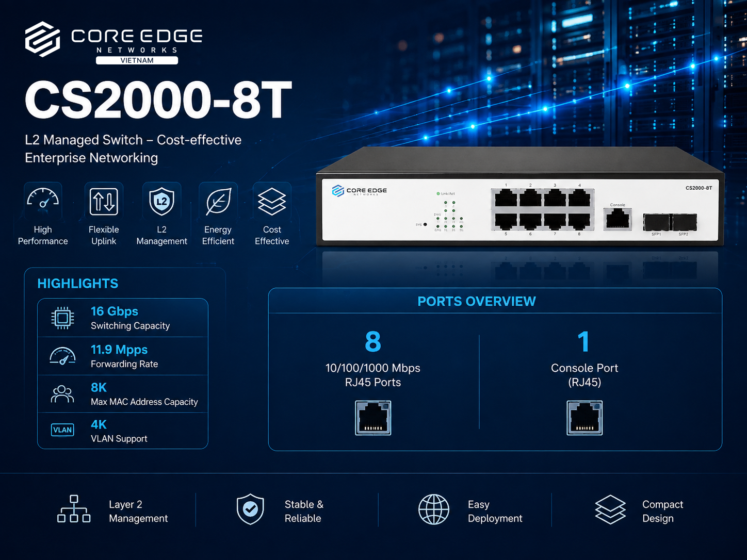747x560 pixels.
Task: Click the Max MAC Address Capacity label
Action: 144,402
